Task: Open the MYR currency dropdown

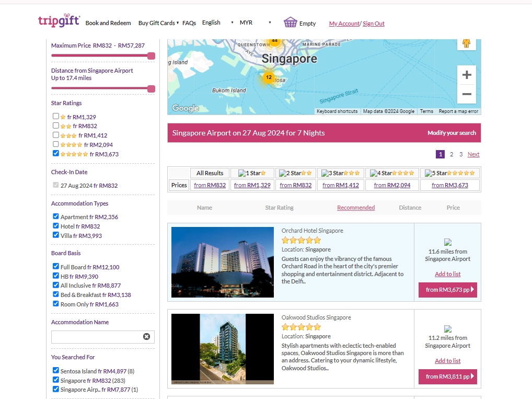Action: pos(256,22)
